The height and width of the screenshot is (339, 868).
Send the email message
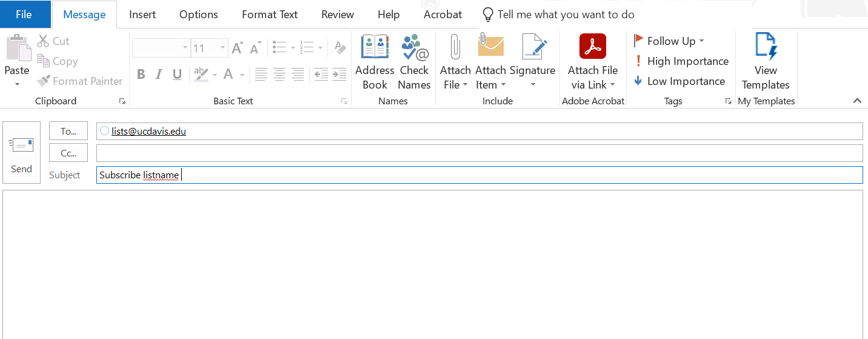(x=21, y=152)
